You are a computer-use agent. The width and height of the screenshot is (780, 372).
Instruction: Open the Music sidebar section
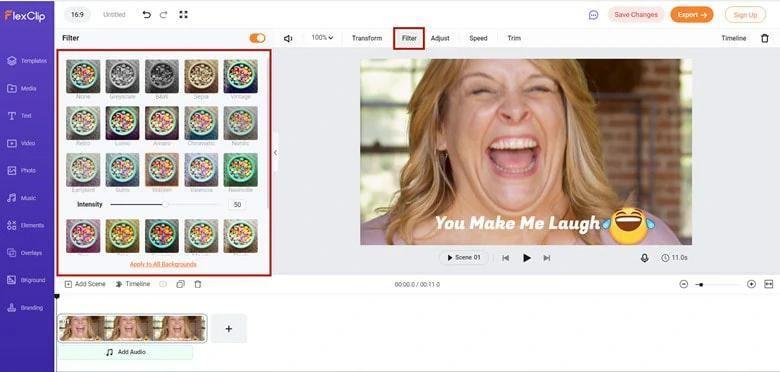pos(21,198)
